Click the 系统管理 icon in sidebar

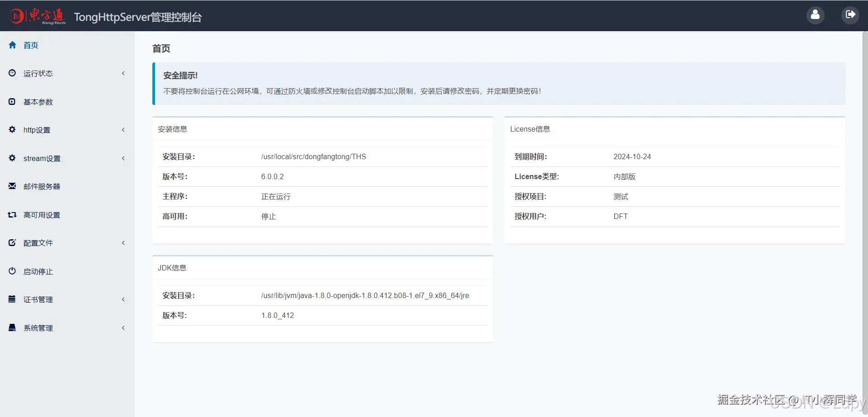pos(12,327)
